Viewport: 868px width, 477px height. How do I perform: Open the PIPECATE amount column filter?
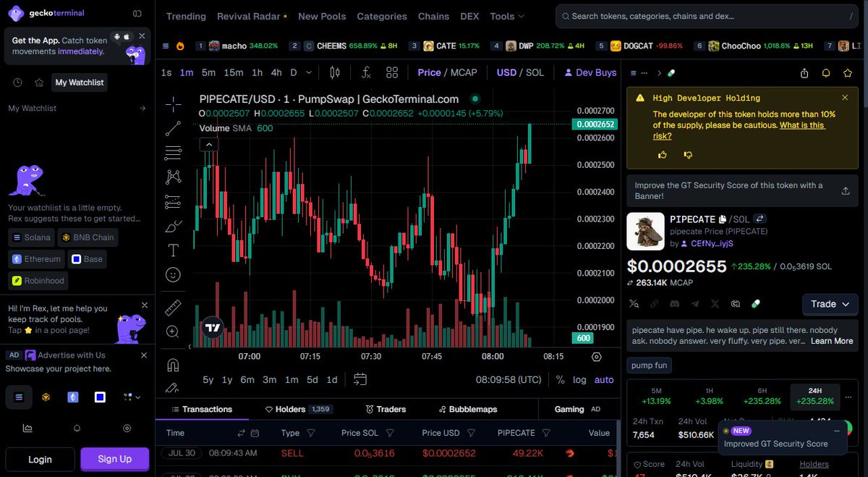coord(547,433)
